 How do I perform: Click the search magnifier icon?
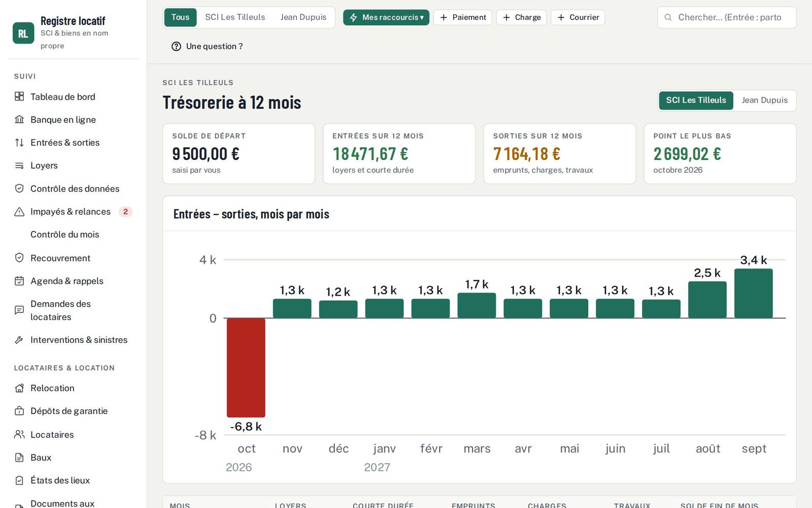tap(668, 17)
